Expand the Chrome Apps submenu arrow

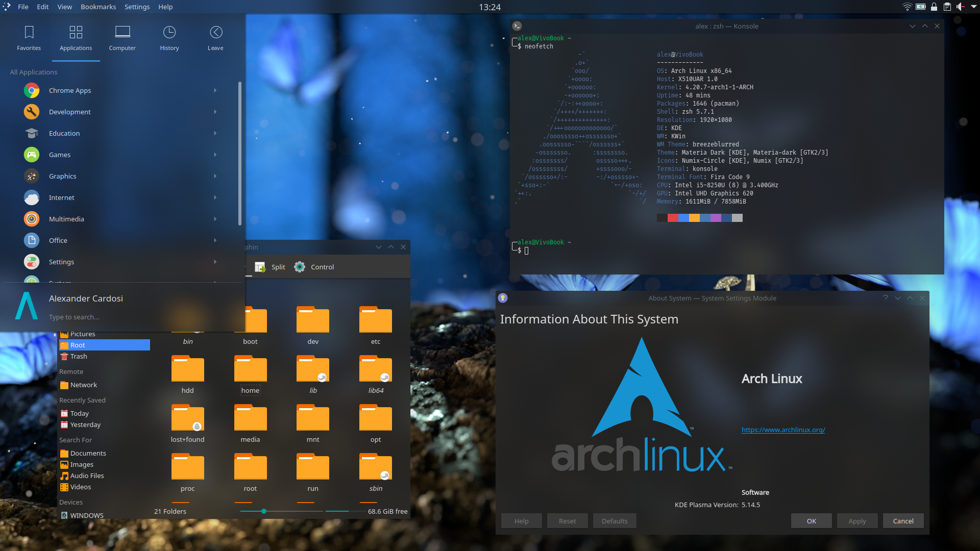[x=215, y=90]
